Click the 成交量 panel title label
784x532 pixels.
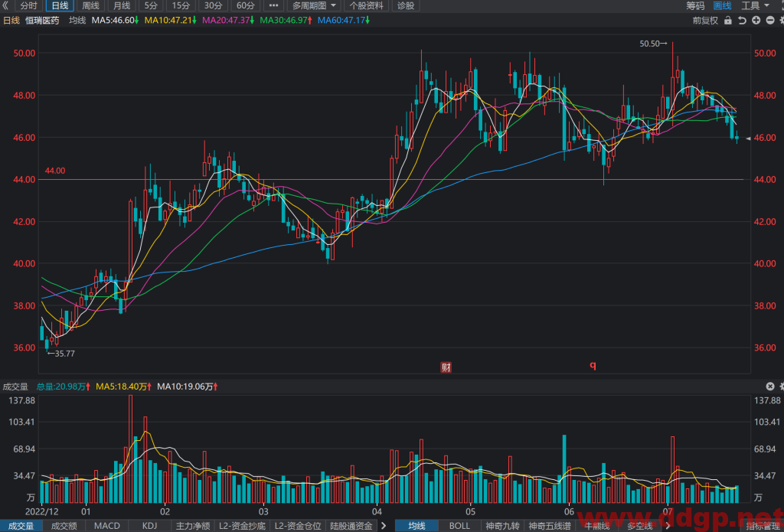(15, 387)
